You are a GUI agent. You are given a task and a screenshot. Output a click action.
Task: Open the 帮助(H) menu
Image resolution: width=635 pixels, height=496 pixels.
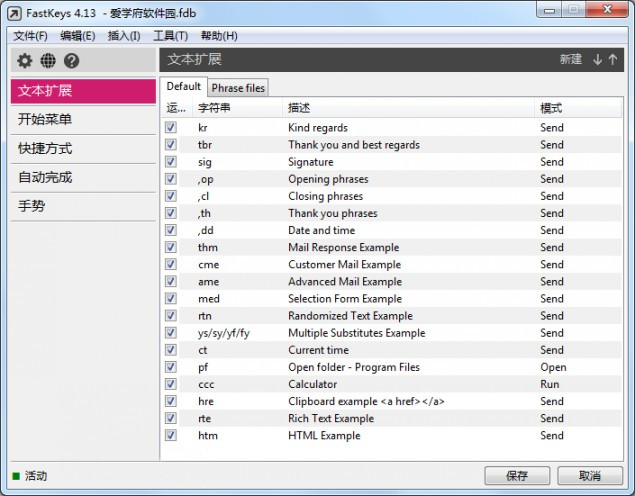tap(219, 36)
